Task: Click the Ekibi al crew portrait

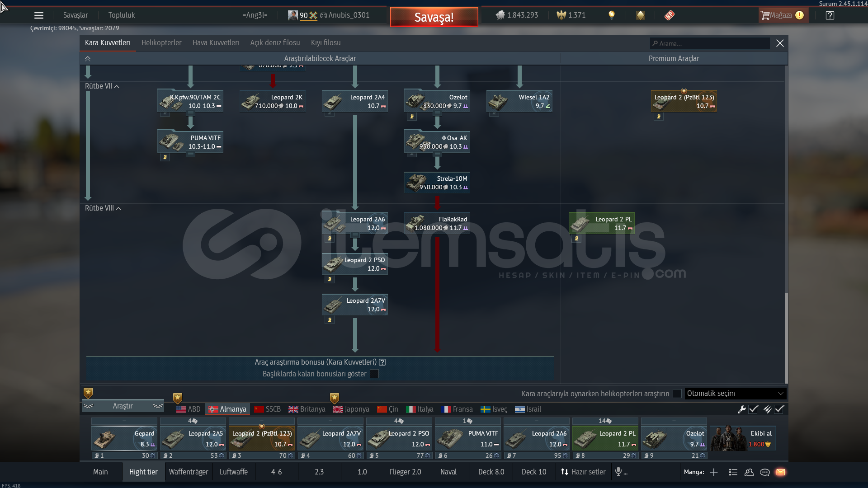Action: pos(727,438)
